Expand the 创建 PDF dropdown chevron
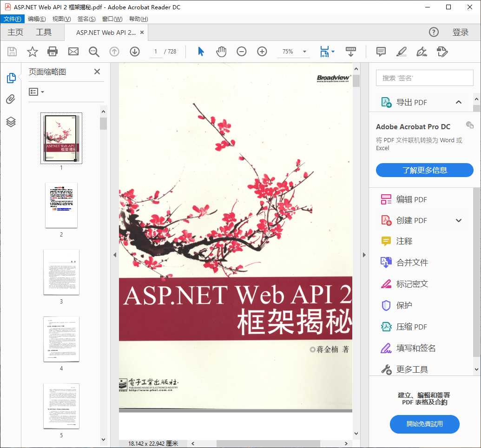 [x=459, y=220]
